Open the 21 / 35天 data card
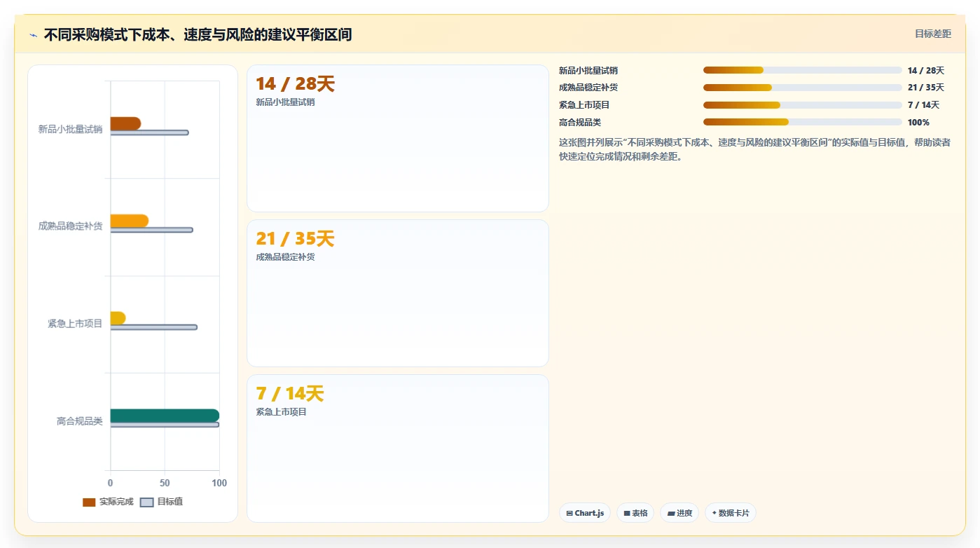 coord(398,293)
